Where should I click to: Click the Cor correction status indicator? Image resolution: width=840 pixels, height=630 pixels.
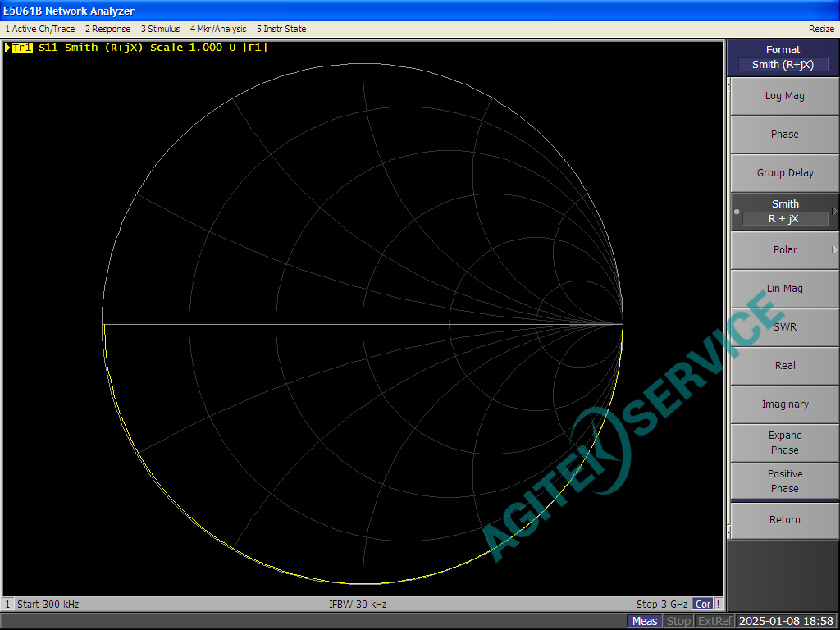703,605
